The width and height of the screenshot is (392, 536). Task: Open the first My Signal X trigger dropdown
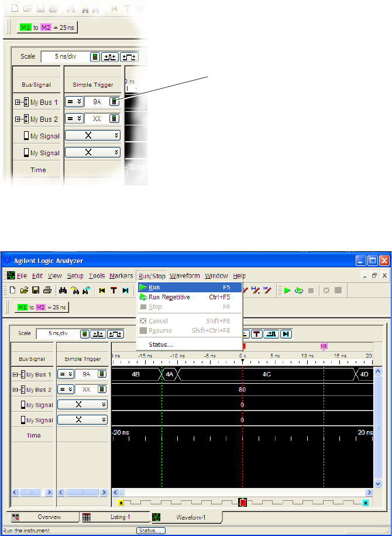click(x=82, y=405)
